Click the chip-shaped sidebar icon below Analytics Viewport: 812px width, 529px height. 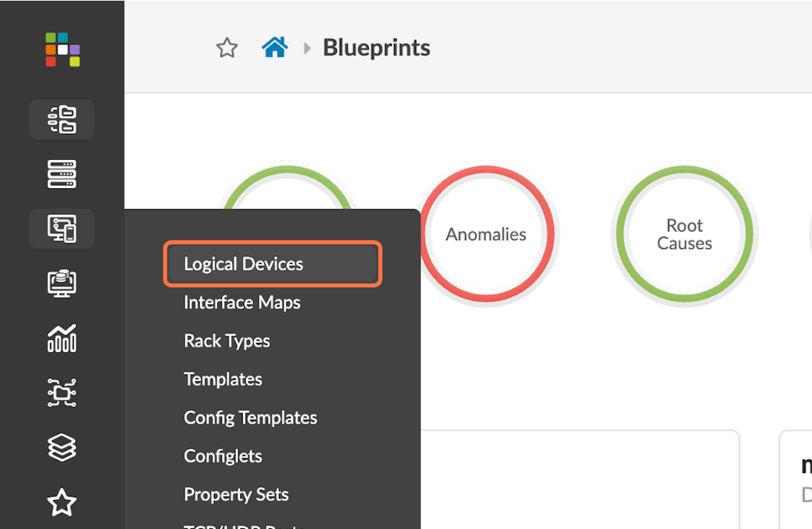pyautogui.click(x=62, y=393)
